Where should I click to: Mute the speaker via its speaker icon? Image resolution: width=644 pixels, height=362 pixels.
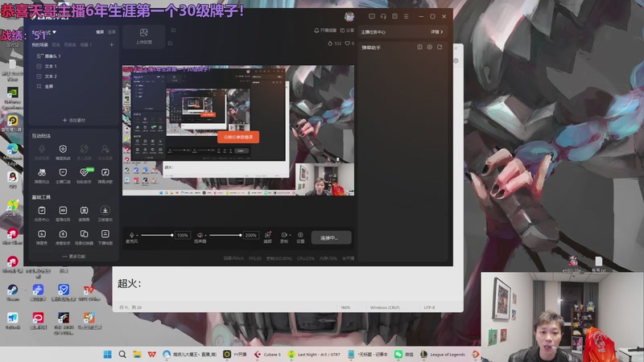(x=200, y=235)
